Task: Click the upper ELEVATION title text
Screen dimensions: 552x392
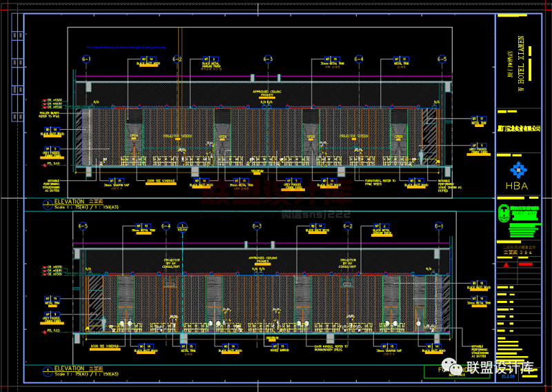Action: pos(69,202)
